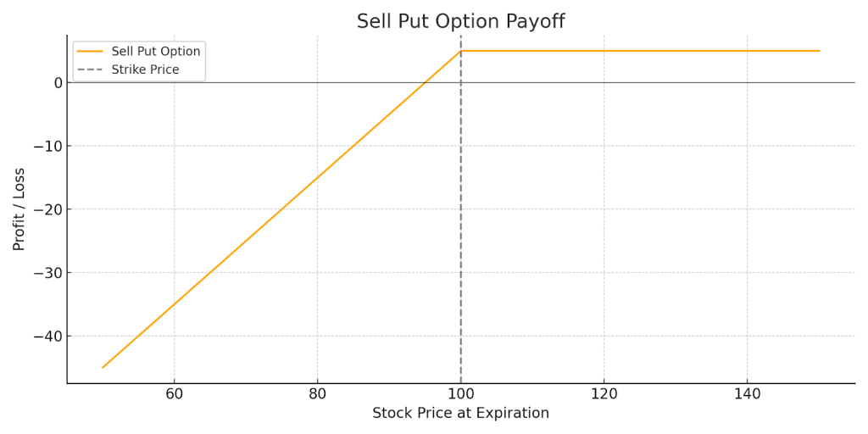
Task: Click the chart title 'Sell Put Option Payoff'
Action: [x=460, y=22]
